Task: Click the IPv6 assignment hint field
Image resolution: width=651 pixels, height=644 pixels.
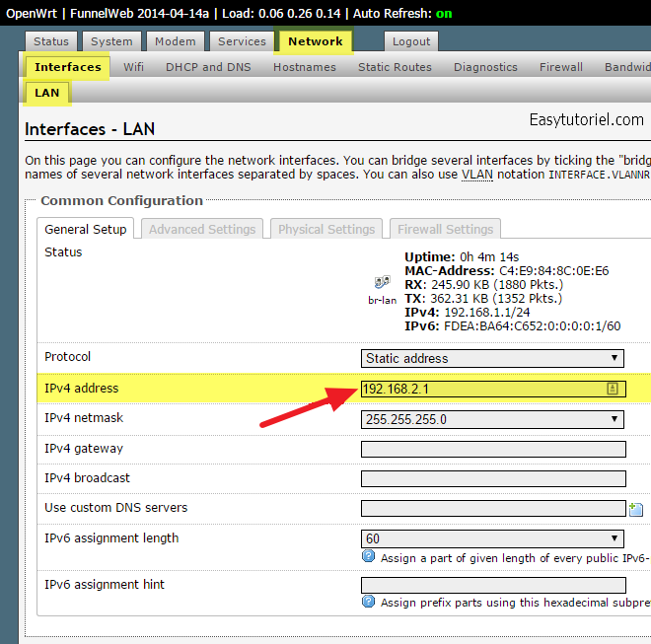Action: [x=493, y=585]
